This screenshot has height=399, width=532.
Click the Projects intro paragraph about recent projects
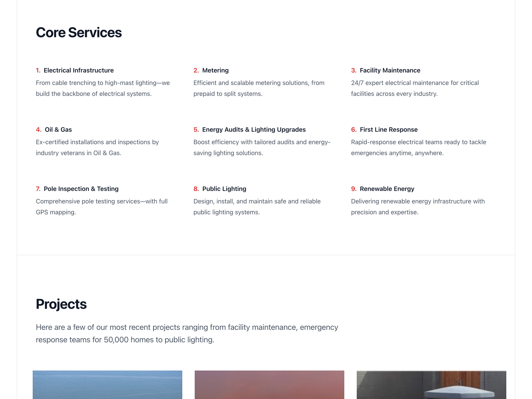pyautogui.click(x=187, y=334)
